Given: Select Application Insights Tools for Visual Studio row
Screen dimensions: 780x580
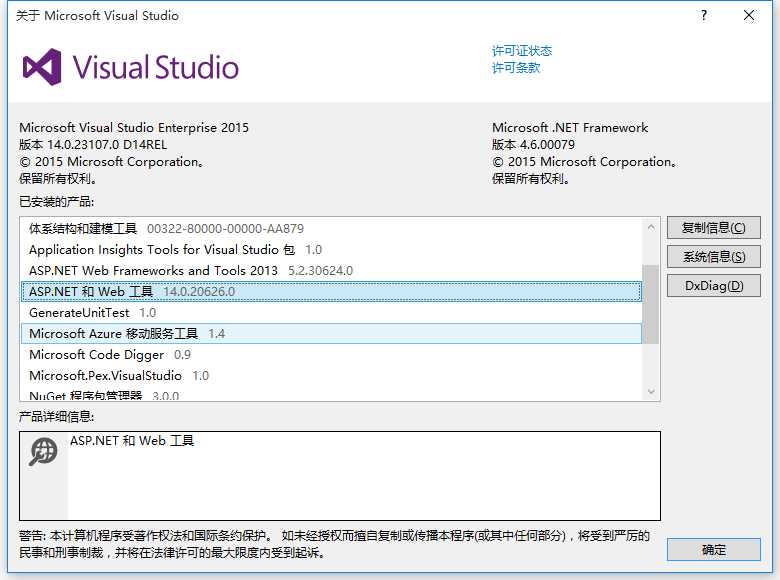Looking at the screenshot, I should point(331,250).
